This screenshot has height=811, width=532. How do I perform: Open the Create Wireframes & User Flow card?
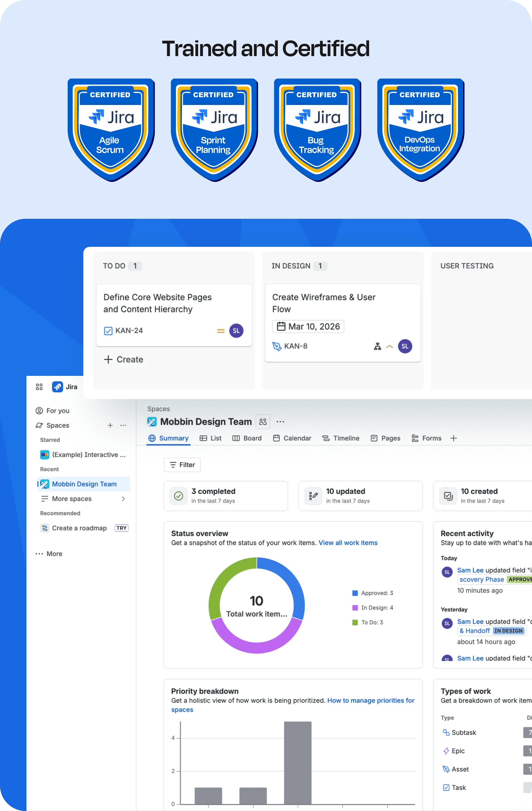(343, 323)
